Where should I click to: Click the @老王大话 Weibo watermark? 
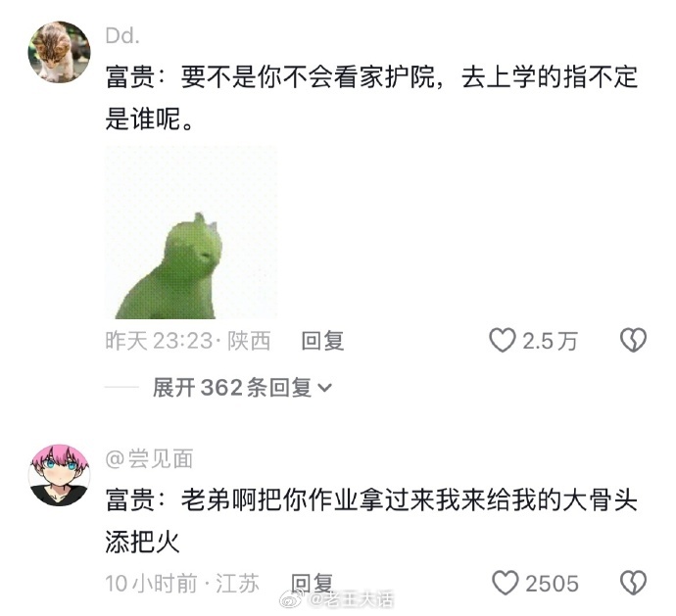(337, 599)
